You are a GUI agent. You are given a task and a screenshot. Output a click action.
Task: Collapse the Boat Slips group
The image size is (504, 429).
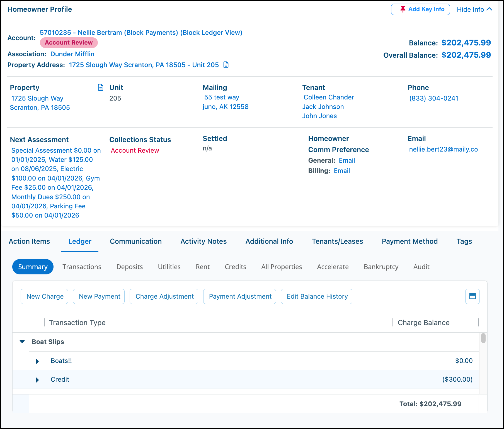tap(22, 342)
